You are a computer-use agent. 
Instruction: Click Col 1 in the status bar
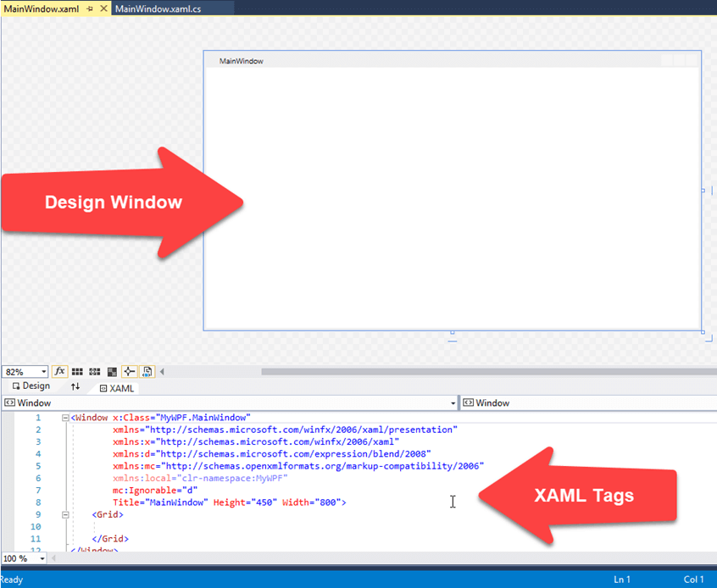[693, 579]
